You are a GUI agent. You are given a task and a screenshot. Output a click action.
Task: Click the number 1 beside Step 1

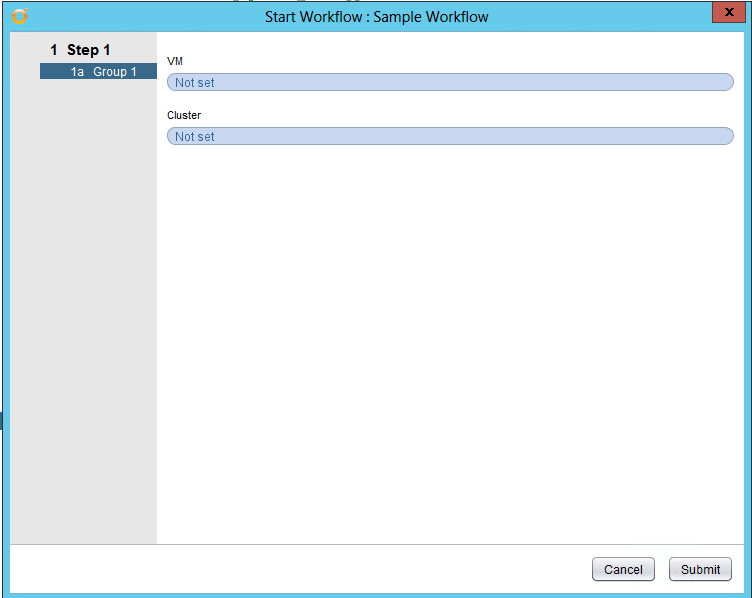click(x=54, y=50)
